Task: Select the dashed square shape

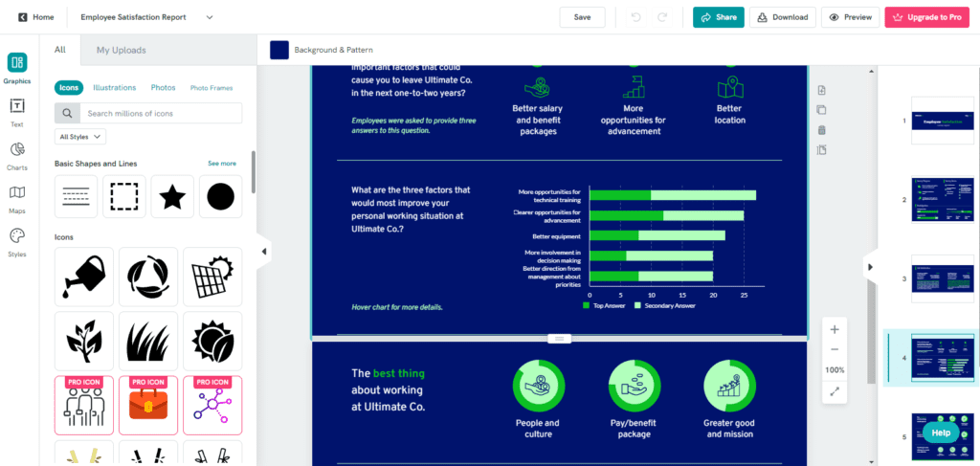Action: coord(124,197)
